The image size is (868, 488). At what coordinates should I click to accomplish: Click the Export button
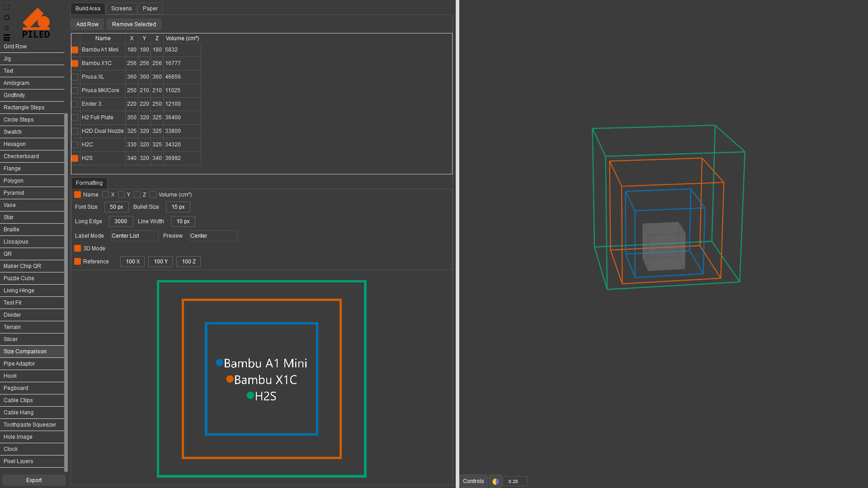(34, 480)
